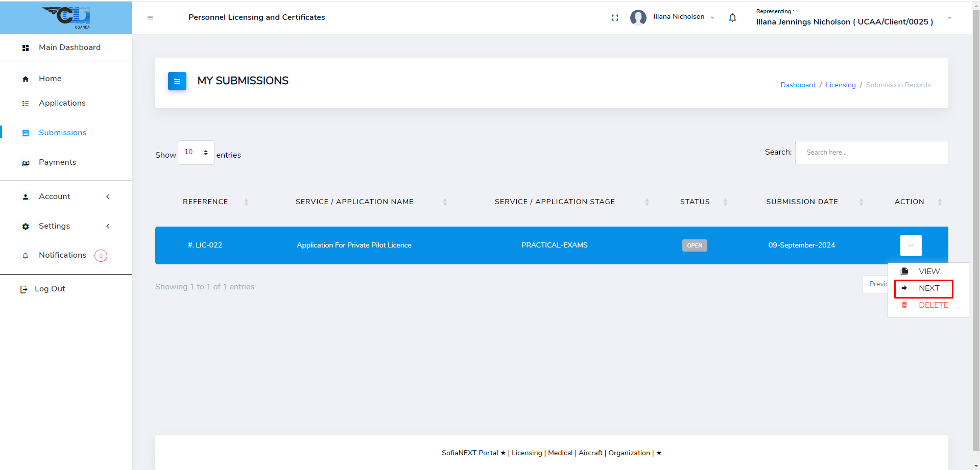Click the My Submissions list icon
Screen dimensions: 980x470
click(177, 81)
